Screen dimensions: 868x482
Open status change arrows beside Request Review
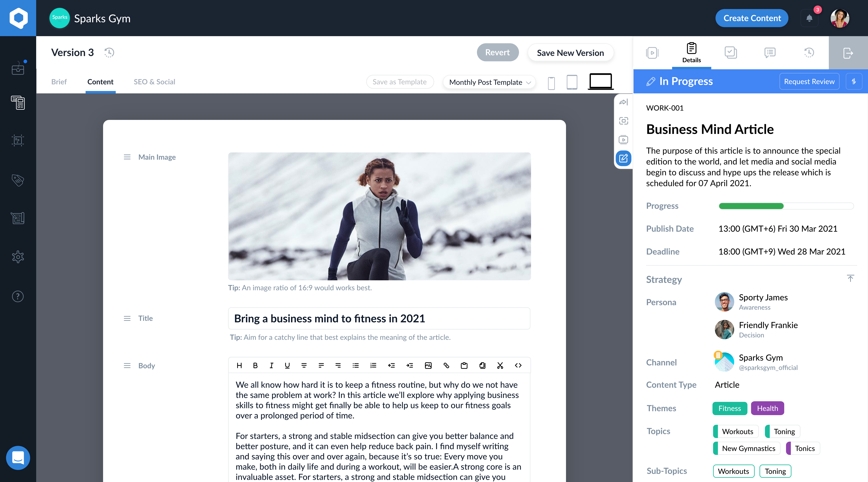[854, 81]
